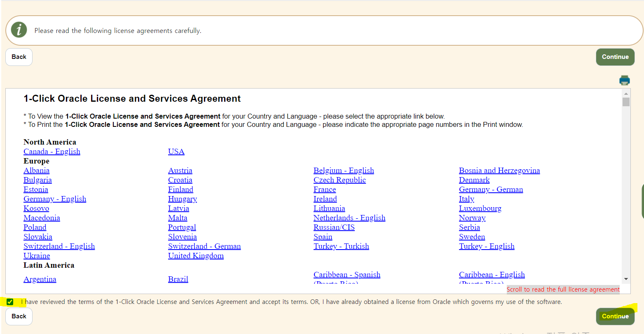Select the Bulgaria link
This screenshot has height=334, width=644.
pyautogui.click(x=37, y=180)
